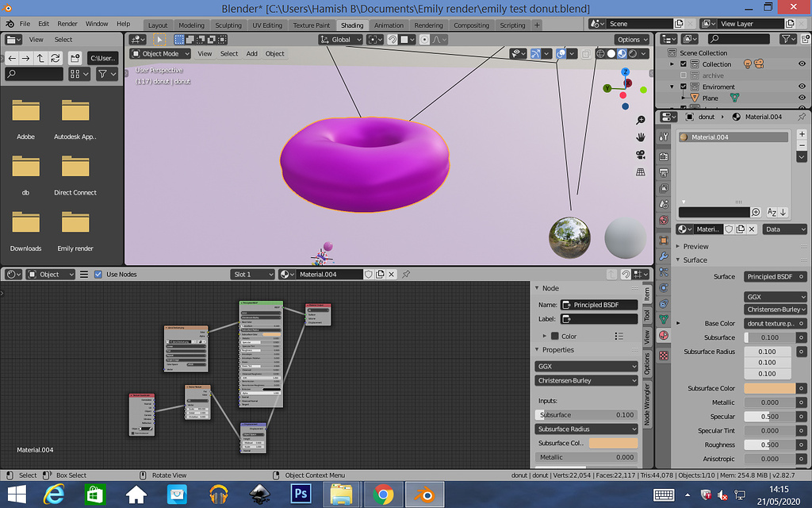Select rendered viewport shading icon
This screenshot has width=812, height=508.
(x=632, y=53)
